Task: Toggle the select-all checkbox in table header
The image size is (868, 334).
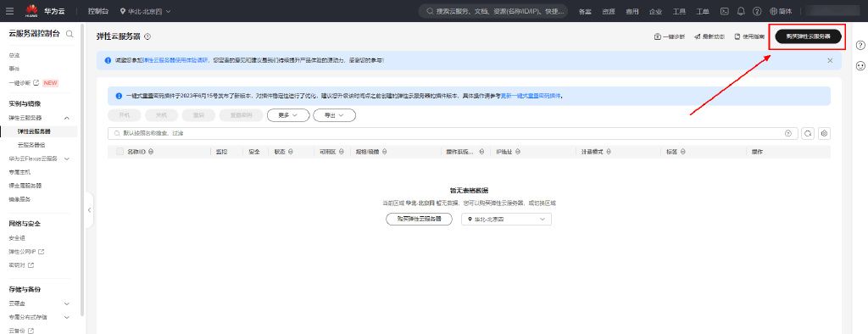Action: coord(120,152)
